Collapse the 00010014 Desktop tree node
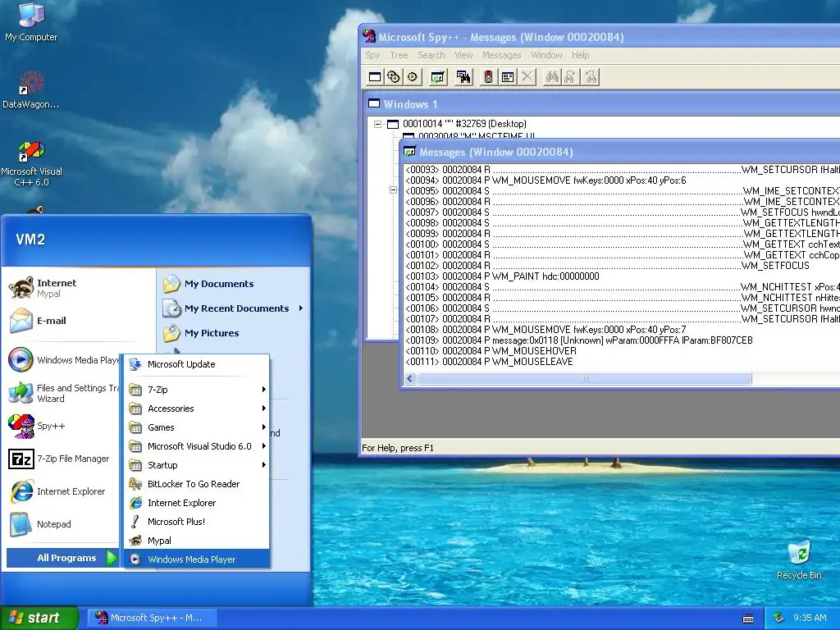 pyautogui.click(x=377, y=124)
